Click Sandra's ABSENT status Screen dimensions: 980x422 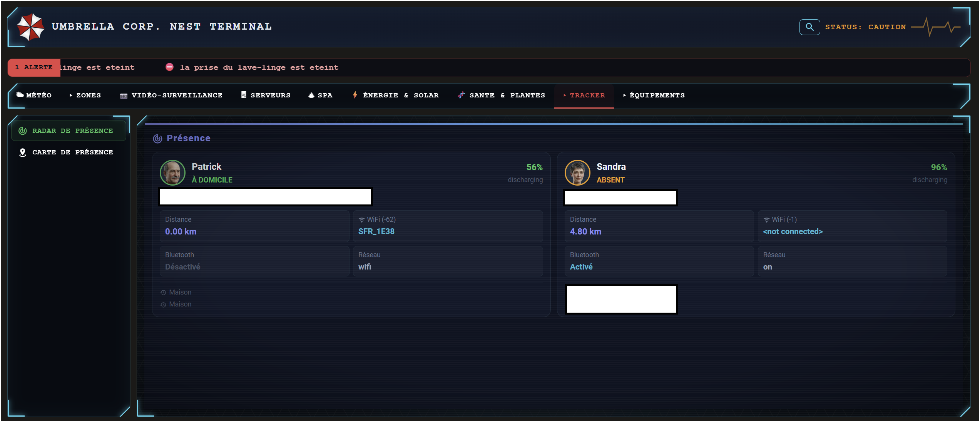tap(610, 180)
